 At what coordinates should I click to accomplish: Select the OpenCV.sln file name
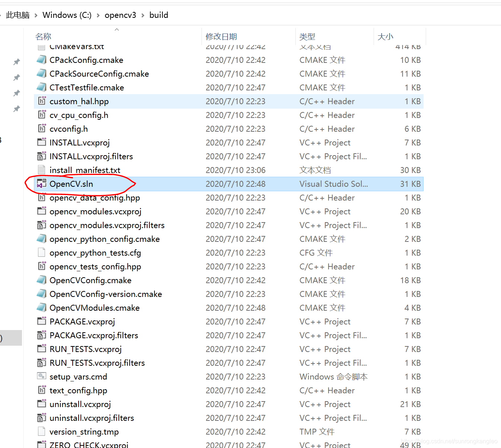pyautogui.click(x=71, y=184)
